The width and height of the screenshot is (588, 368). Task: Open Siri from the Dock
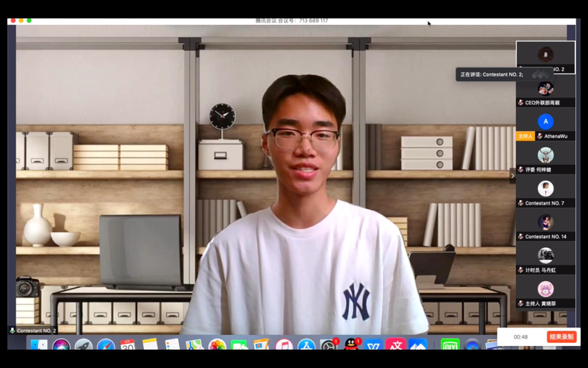[61, 344]
